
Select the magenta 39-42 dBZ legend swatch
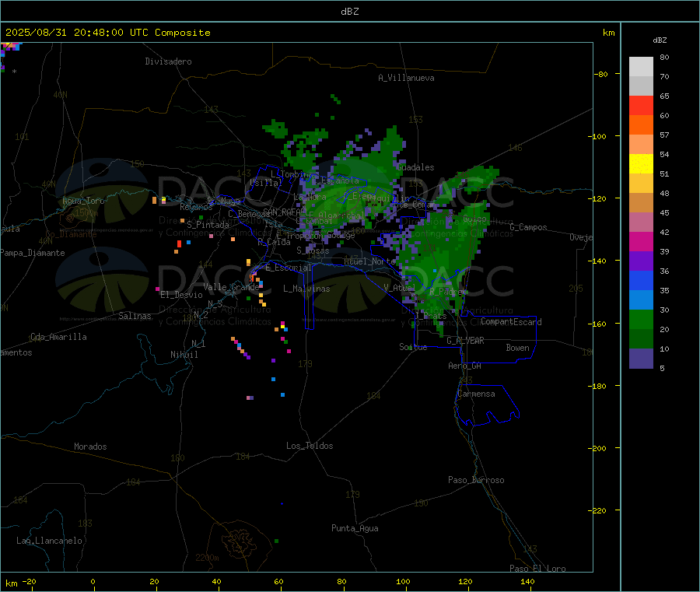pyautogui.click(x=641, y=241)
